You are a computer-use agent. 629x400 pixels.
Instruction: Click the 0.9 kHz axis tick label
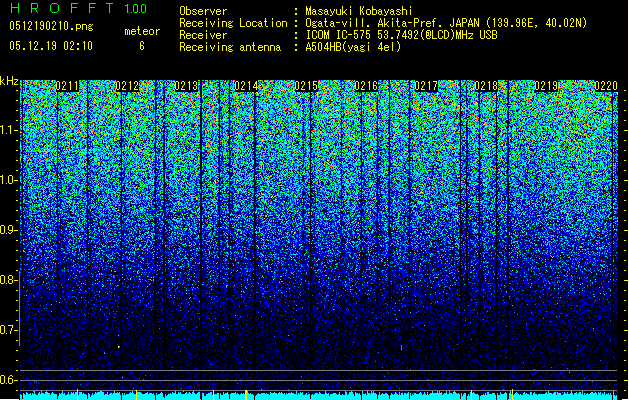click(8, 230)
